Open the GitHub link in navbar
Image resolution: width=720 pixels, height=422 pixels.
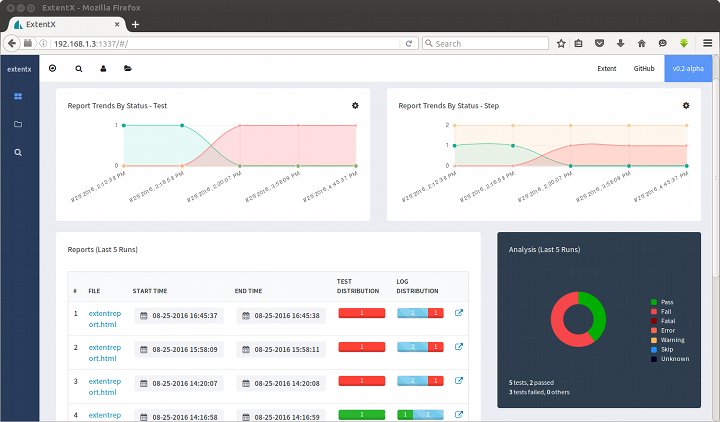pyautogui.click(x=644, y=69)
